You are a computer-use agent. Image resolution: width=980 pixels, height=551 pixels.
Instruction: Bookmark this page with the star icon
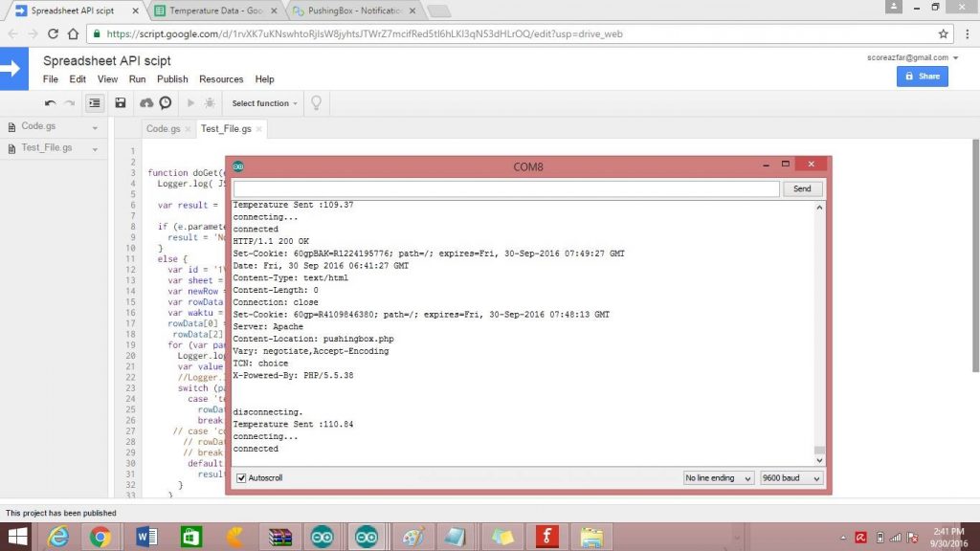click(943, 33)
